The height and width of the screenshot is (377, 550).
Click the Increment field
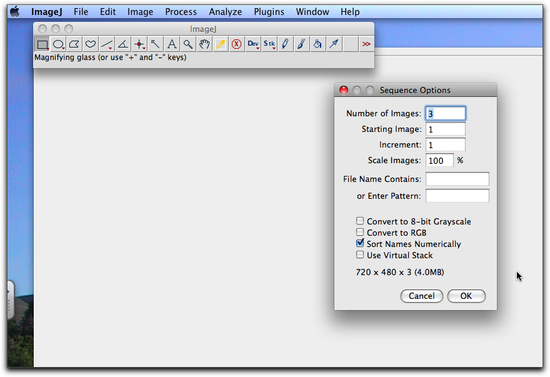click(445, 145)
